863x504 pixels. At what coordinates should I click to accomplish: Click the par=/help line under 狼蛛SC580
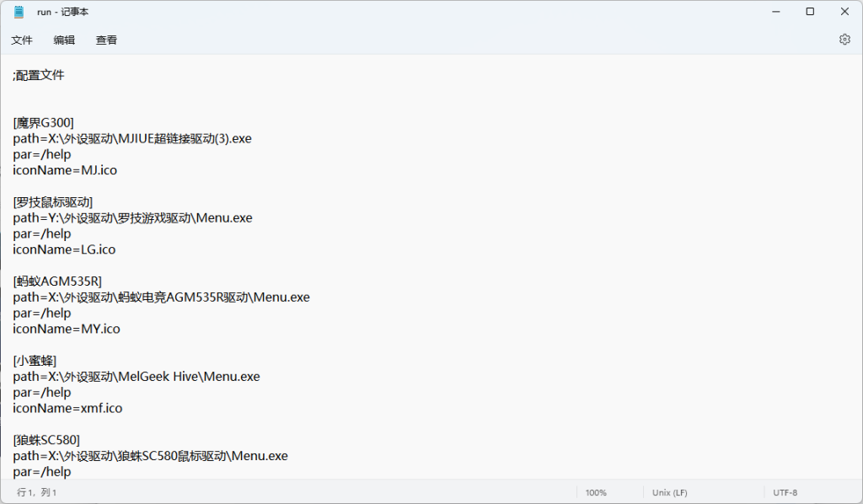coord(42,472)
